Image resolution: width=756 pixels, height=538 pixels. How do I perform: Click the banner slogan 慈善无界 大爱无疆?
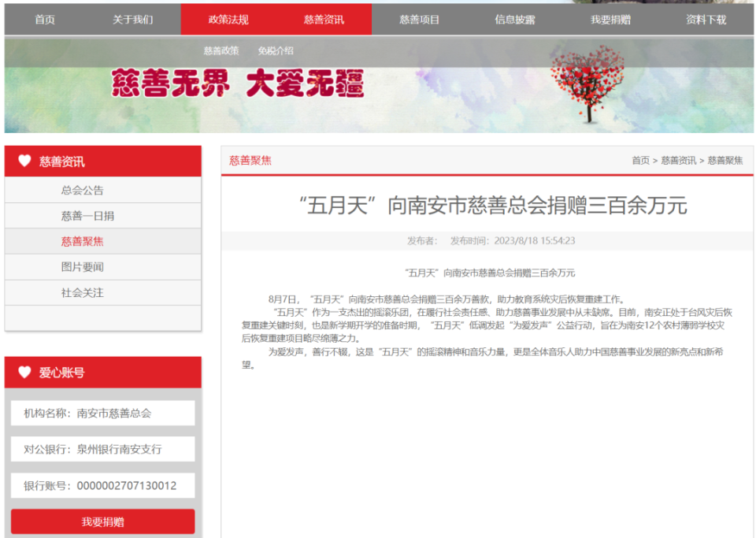pyautogui.click(x=237, y=83)
